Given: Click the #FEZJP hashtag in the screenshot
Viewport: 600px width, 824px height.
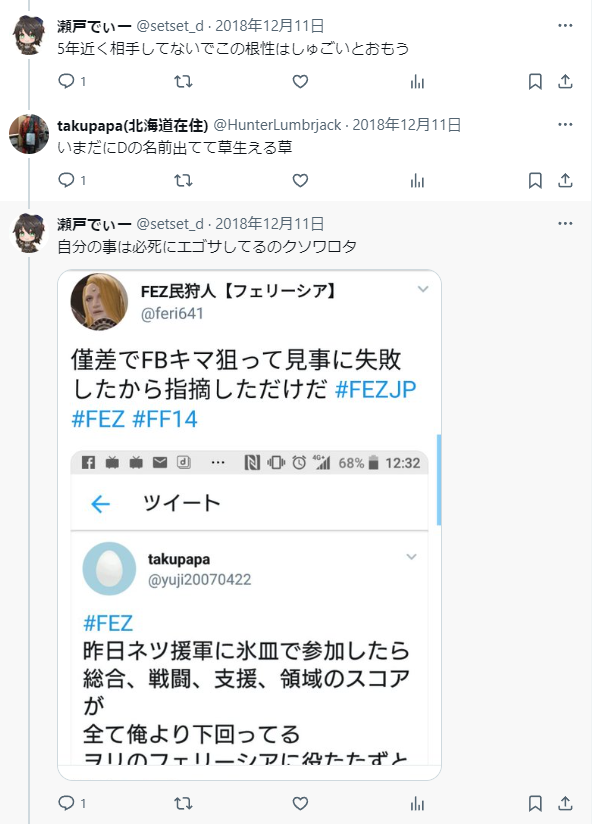Looking at the screenshot, I should 375,390.
